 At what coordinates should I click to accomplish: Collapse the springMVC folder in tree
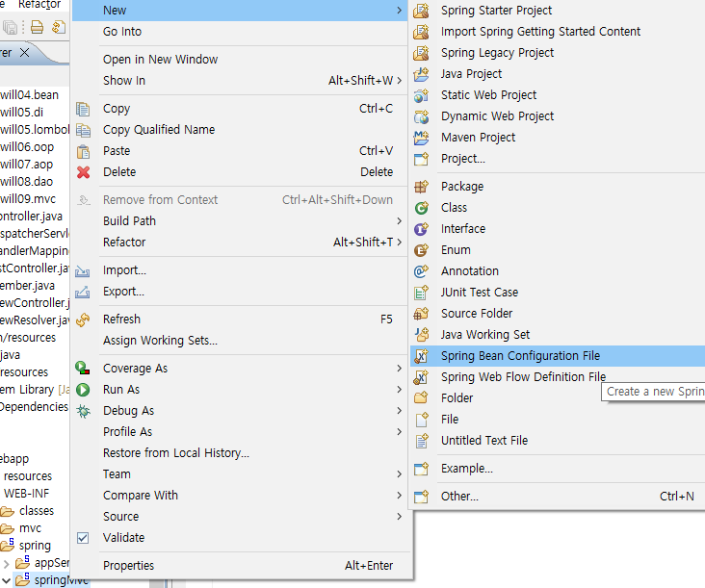6,580
